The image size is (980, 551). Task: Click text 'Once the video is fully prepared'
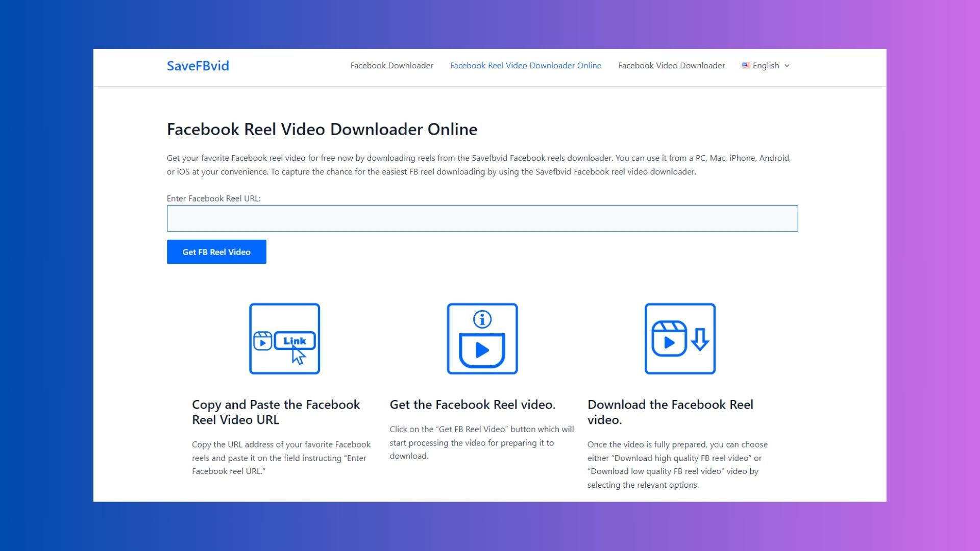[x=677, y=464]
